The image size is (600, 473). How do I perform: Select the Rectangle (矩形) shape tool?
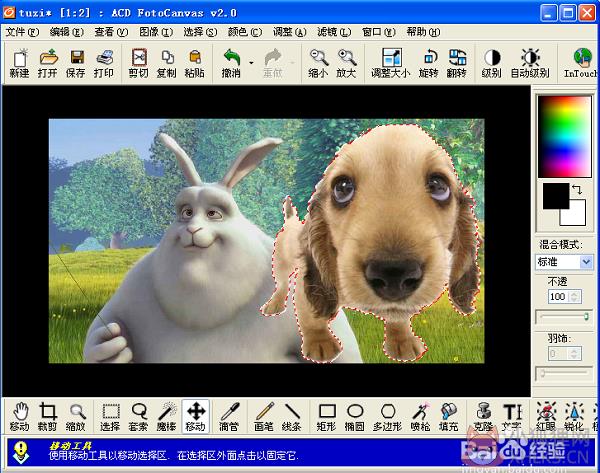(327, 417)
